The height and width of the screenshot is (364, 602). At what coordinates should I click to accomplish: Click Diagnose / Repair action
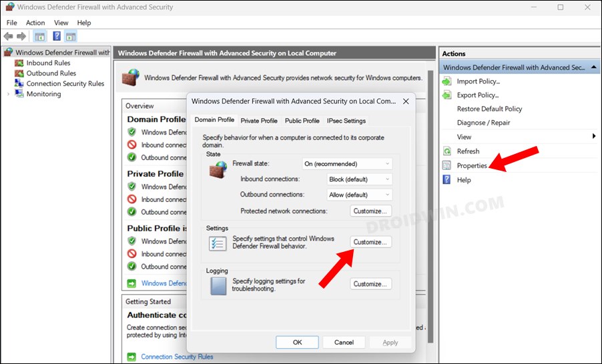click(x=483, y=123)
